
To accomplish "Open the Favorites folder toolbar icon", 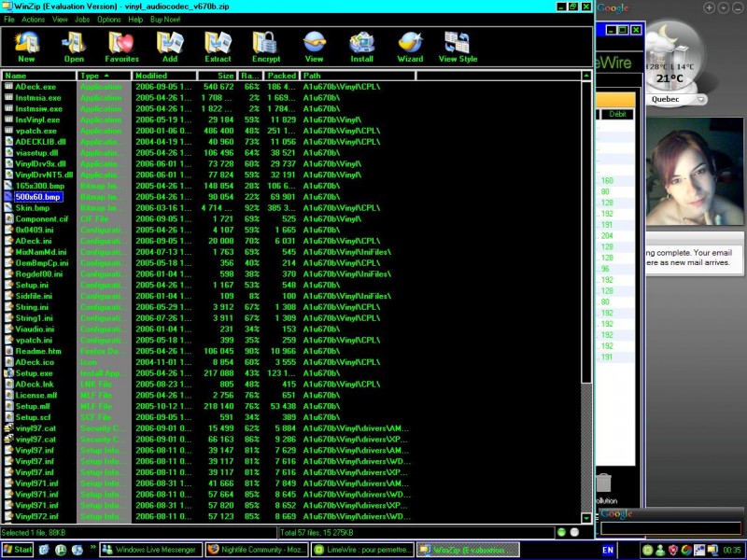I will tap(121, 47).
